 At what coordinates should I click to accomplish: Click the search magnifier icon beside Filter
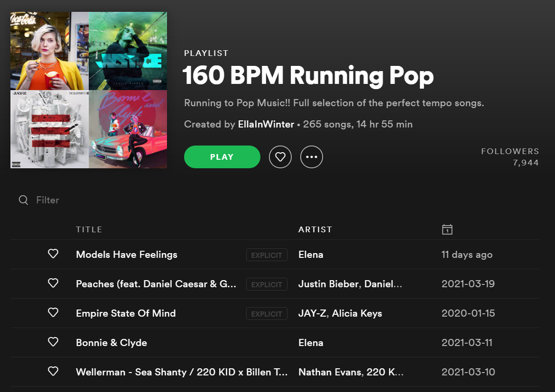click(23, 200)
